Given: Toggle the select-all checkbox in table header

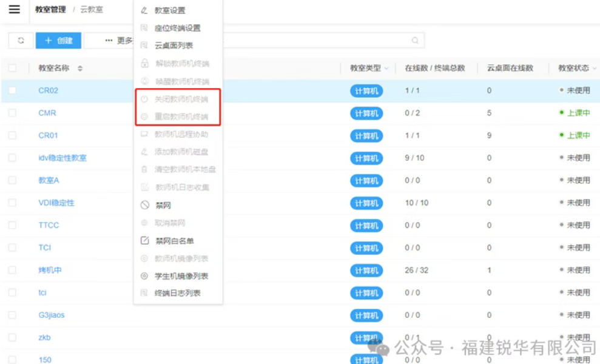Looking at the screenshot, I should coord(13,68).
